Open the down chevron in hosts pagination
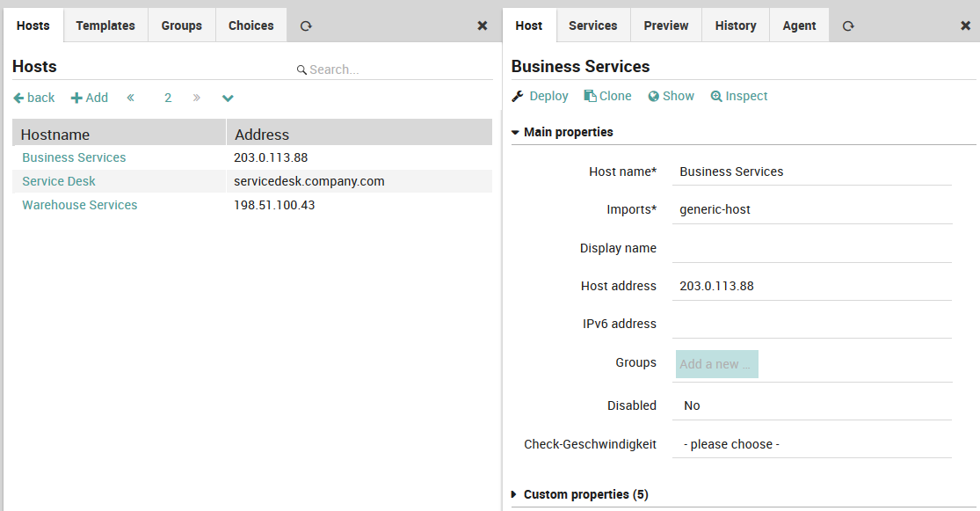The height and width of the screenshot is (511, 980). pyautogui.click(x=228, y=98)
